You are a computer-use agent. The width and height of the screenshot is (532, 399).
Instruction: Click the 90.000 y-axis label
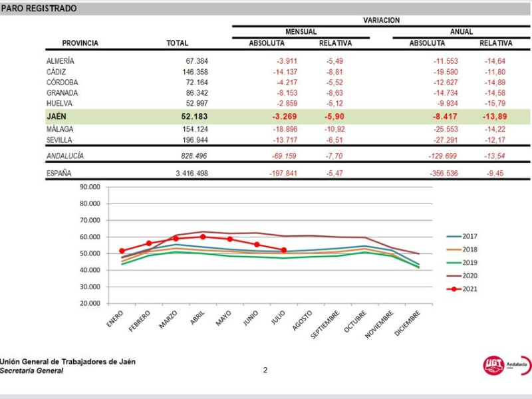coord(88,188)
